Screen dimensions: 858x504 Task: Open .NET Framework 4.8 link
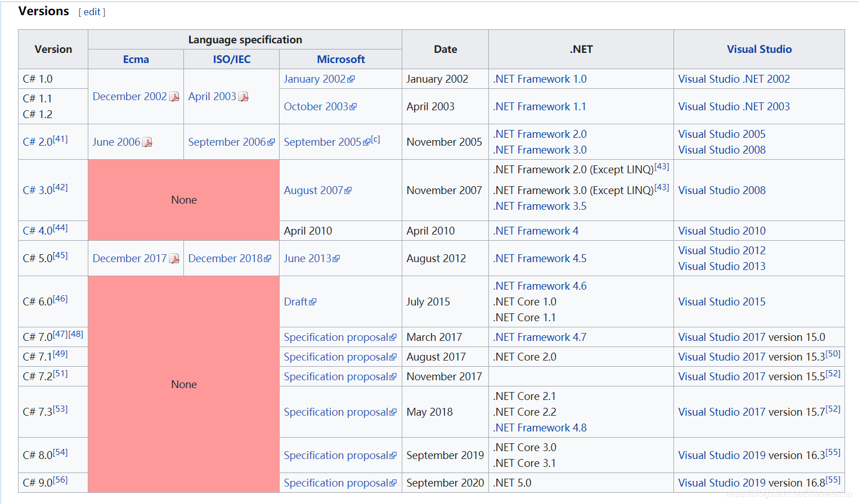pyautogui.click(x=540, y=427)
